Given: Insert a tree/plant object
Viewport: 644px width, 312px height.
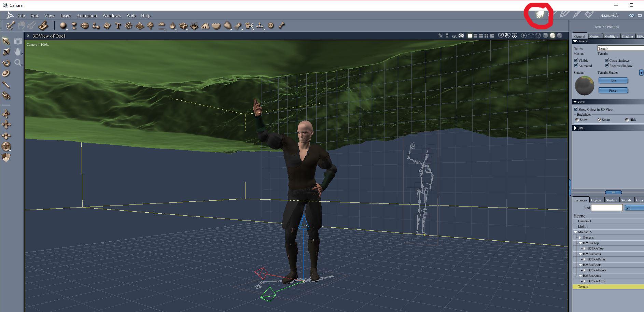Looking at the screenshot, I should (150, 26).
